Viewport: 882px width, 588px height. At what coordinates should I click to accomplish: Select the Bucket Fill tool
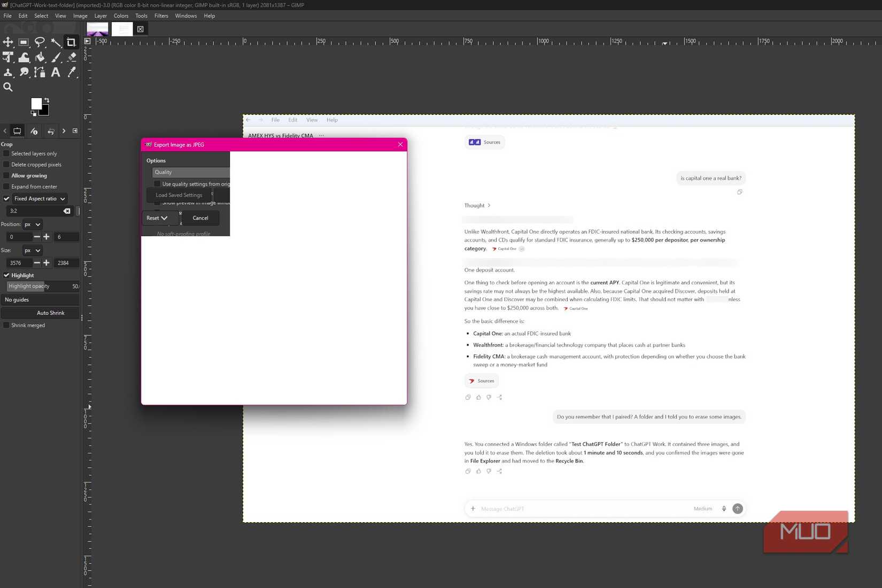click(x=40, y=57)
